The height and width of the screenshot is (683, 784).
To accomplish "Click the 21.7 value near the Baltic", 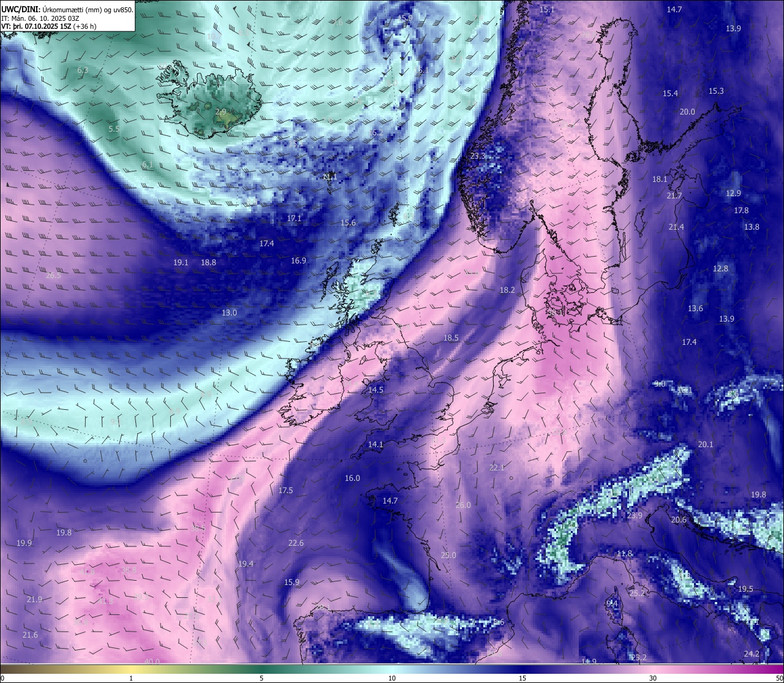I will tap(674, 195).
